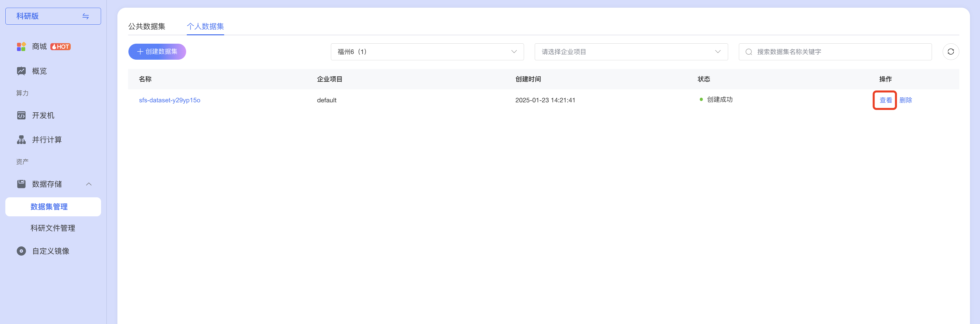Click the 名称 column header
Screen dimensions: 980x324
click(x=145, y=79)
